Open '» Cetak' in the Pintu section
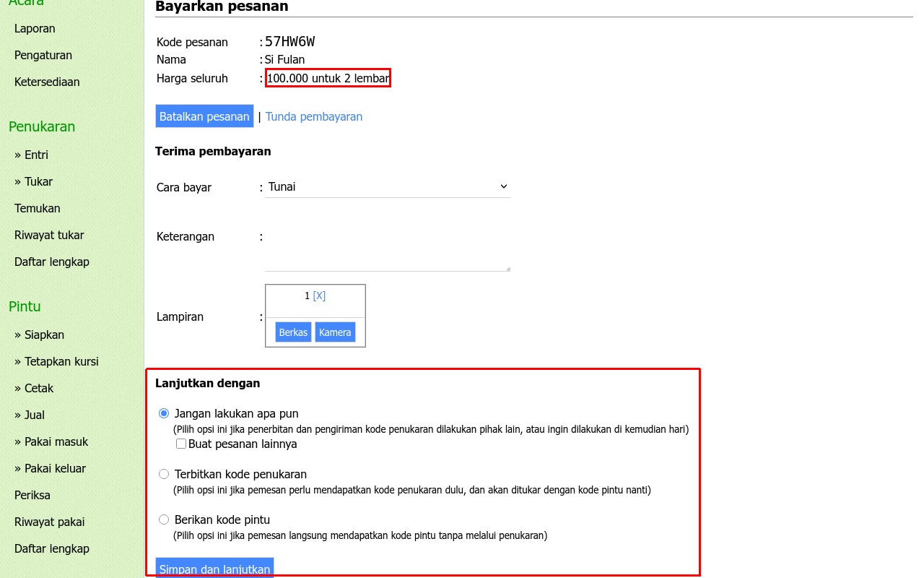The image size is (924, 578). tap(34, 389)
